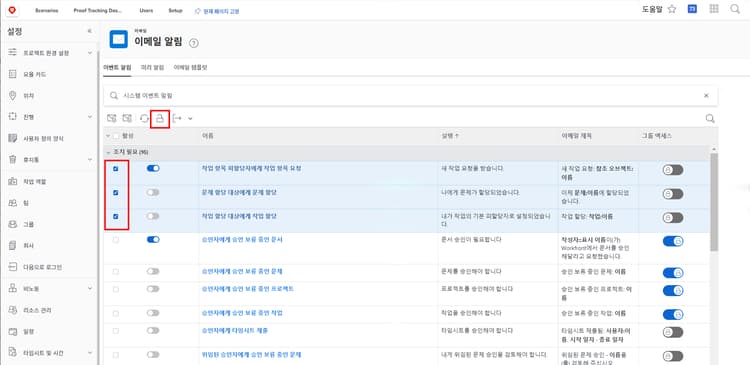Viewport: 750px width, 365px height.
Task: Click the table vertical scrollbar thumb
Action: (714, 202)
